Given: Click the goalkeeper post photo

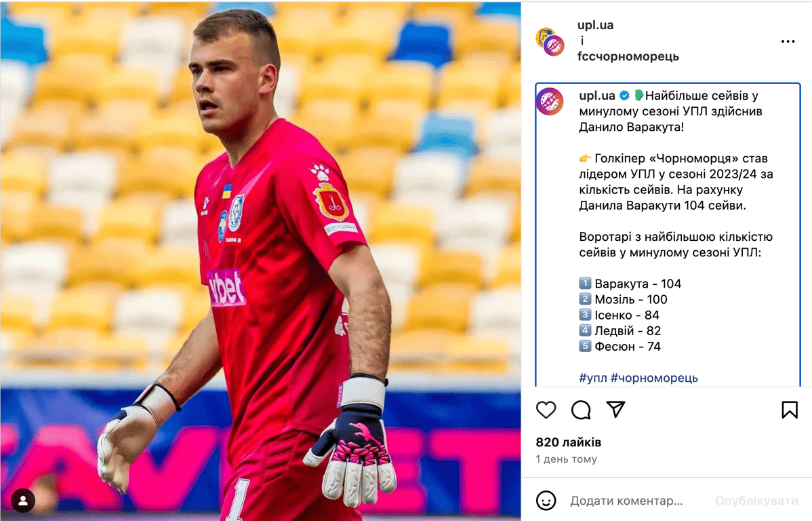Looking at the screenshot, I should coord(260,260).
